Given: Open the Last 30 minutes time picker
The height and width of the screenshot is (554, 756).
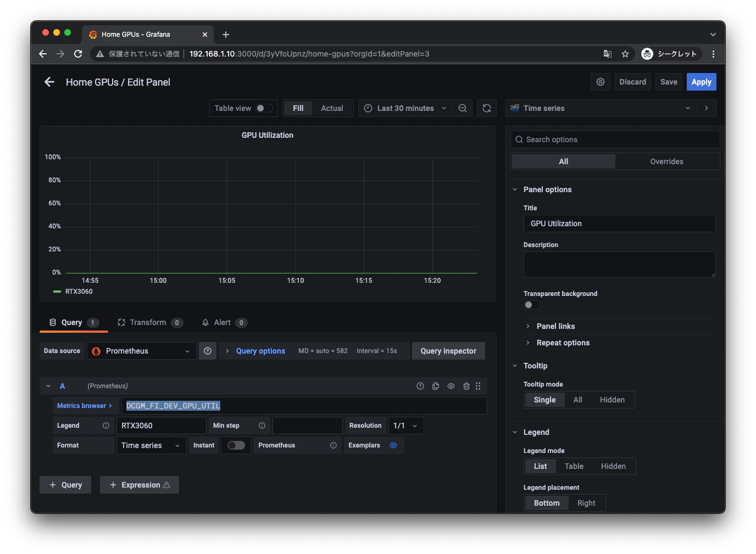Looking at the screenshot, I should click(405, 108).
